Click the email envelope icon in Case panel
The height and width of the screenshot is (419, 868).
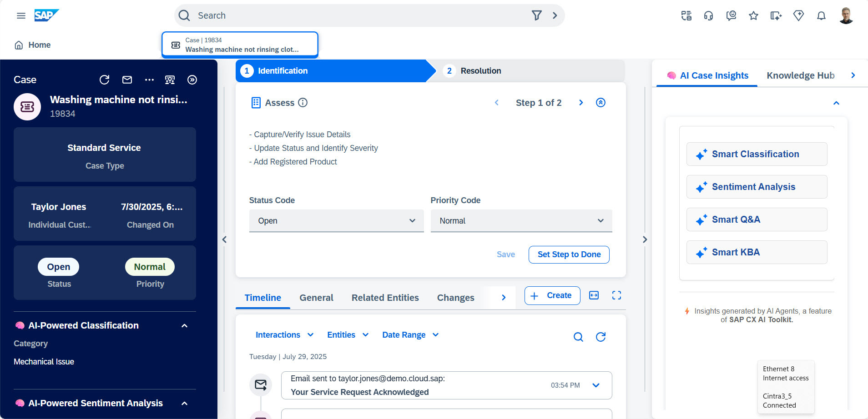tap(127, 80)
